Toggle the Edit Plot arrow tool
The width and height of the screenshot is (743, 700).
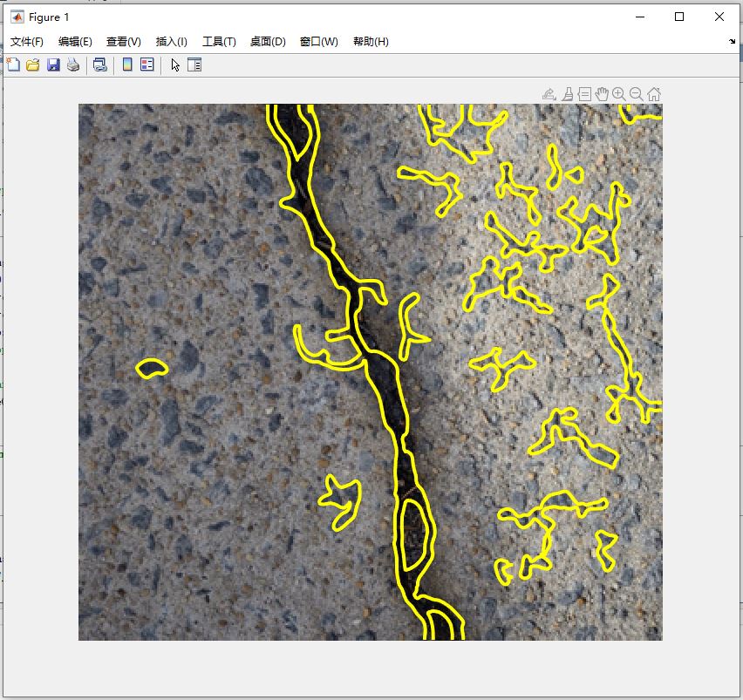tap(175, 65)
